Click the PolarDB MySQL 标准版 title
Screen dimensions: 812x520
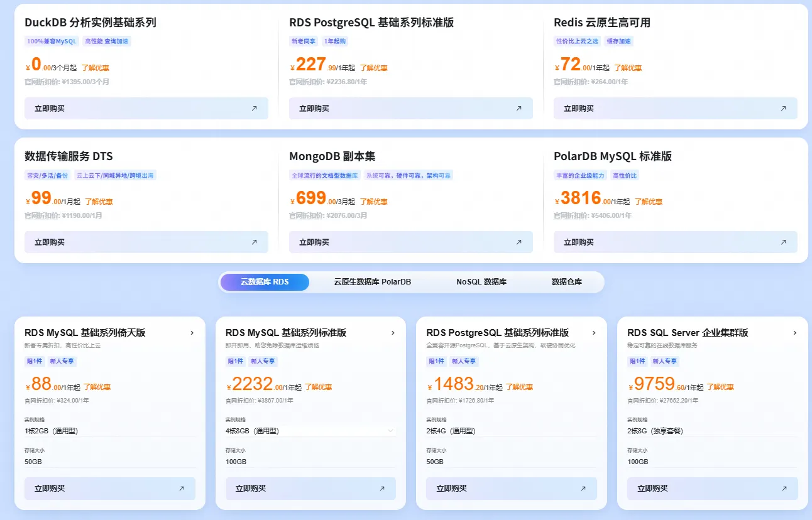[x=613, y=156]
